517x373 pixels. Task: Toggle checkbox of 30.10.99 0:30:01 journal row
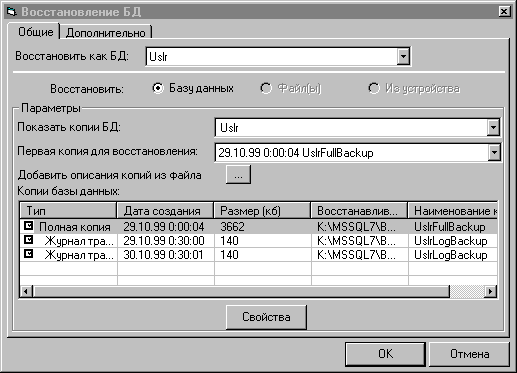tap(28, 254)
